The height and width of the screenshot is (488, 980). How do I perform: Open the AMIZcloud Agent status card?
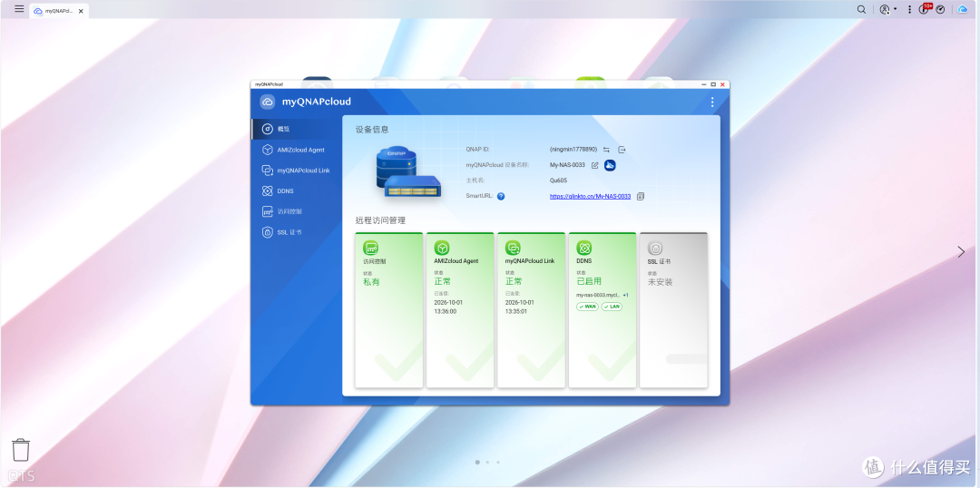point(460,310)
